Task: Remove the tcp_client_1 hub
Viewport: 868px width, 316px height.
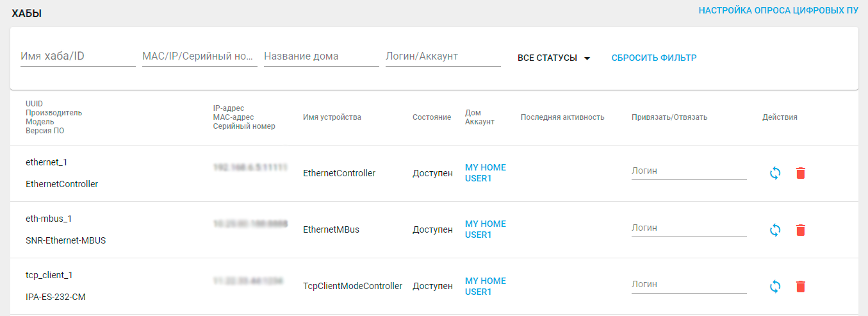Action: [x=800, y=286]
